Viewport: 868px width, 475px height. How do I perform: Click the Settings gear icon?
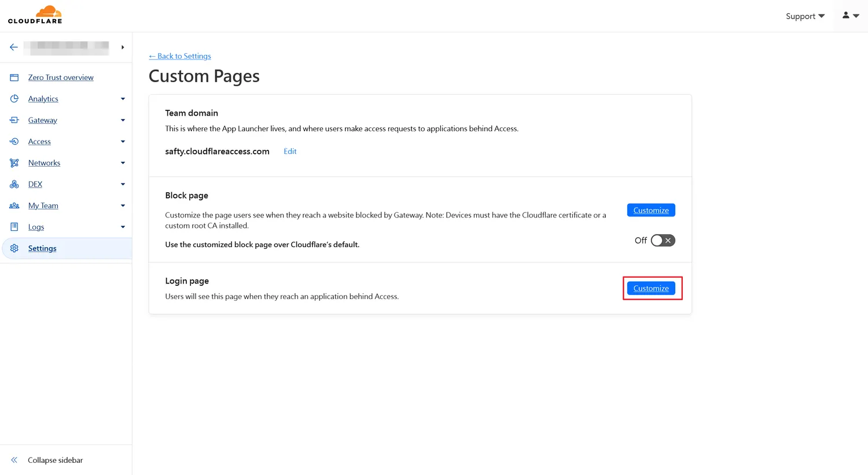14,248
